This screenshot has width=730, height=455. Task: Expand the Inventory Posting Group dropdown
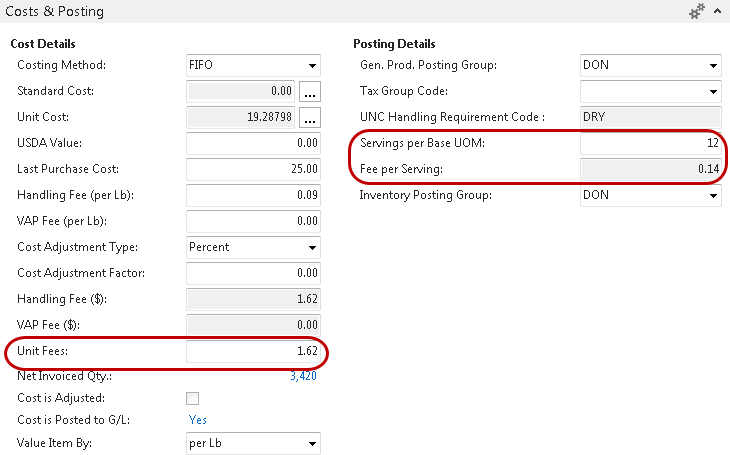coord(712,195)
